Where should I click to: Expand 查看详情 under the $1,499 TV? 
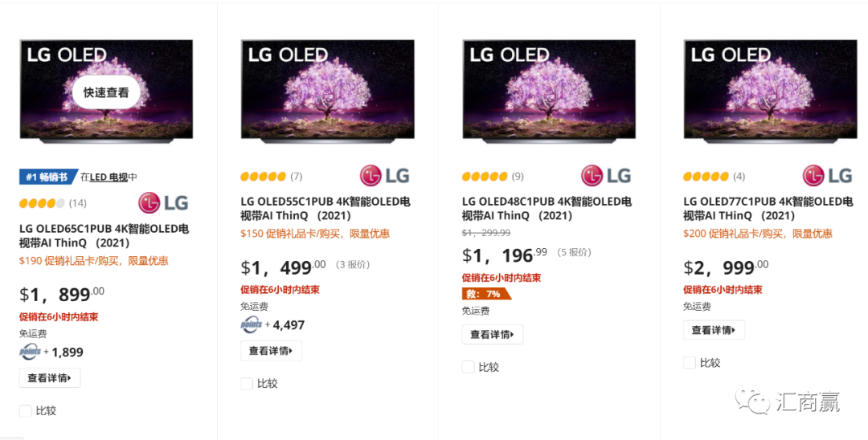[x=271, y=351]
